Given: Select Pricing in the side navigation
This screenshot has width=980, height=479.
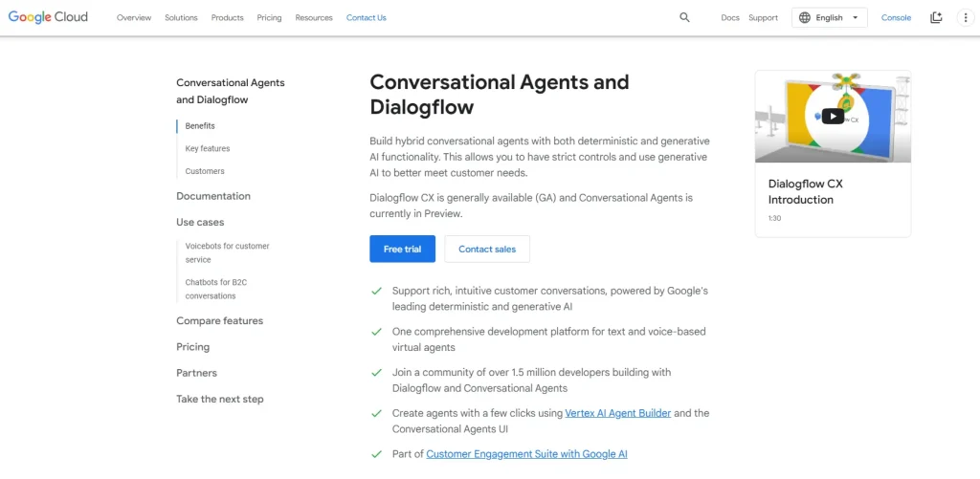Looking at the screenshot, I should point(193,347).
